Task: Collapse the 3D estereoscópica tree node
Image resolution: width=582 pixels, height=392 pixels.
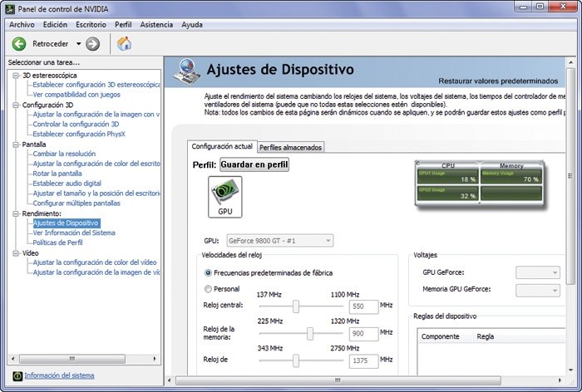Action: point(16,76)
